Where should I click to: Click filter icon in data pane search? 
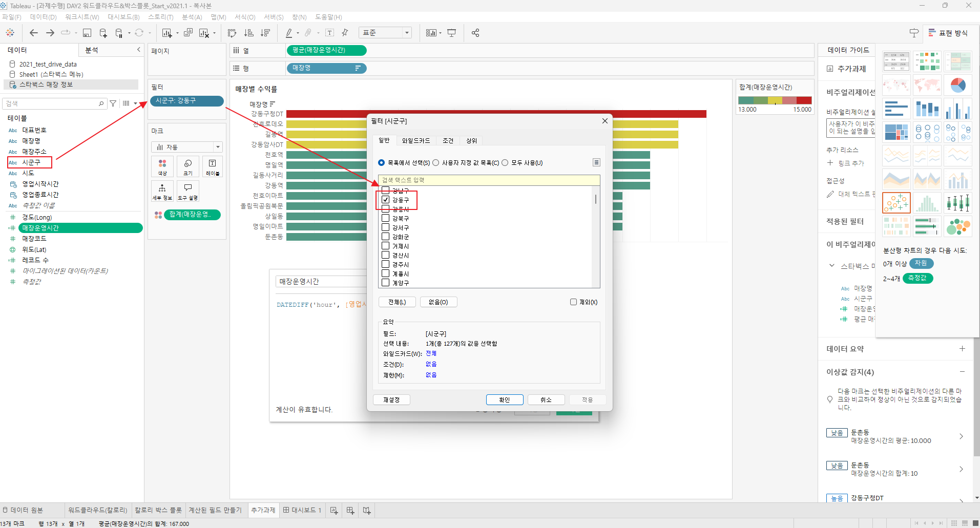point(113,103)
